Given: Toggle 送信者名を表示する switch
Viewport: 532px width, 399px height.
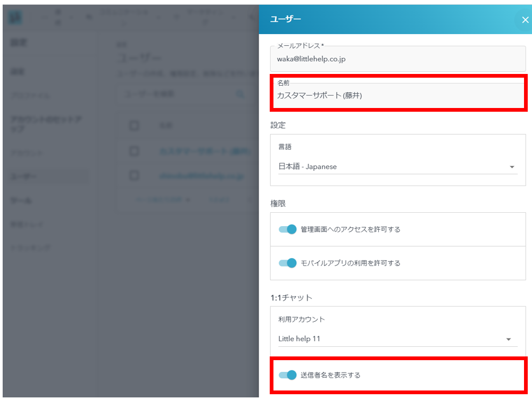Looking at the screenshot, I should (288, 375).
